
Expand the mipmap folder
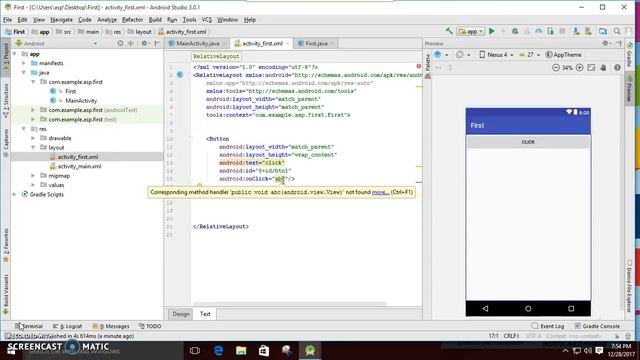click(x=33, y=176)
